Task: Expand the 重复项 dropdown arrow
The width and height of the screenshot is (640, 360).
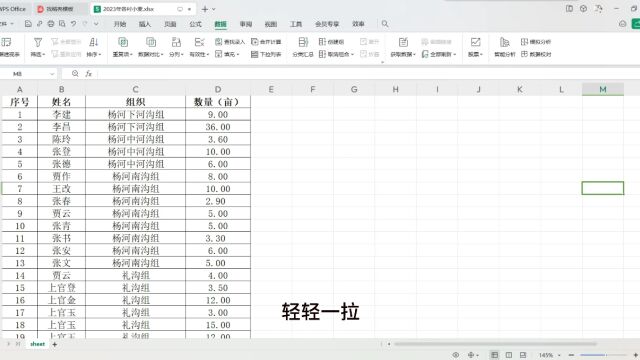Action: [x=131, y=54]
